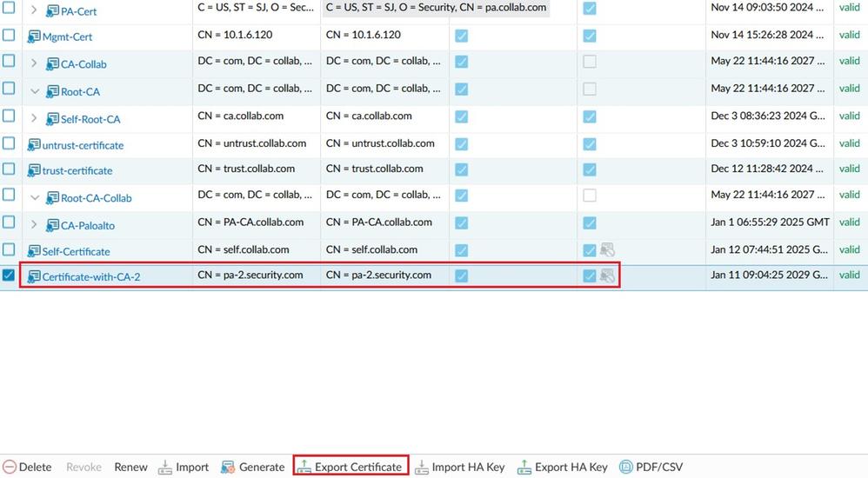Viewport: 868px width, 478px height.
Task: Click the Import certificate icon
Action: [165, 468]
